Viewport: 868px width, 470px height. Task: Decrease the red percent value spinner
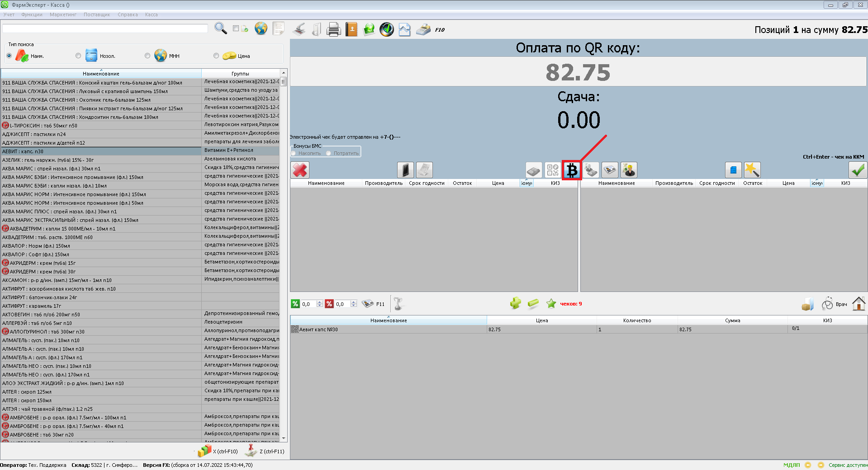(x=354, y=306)
